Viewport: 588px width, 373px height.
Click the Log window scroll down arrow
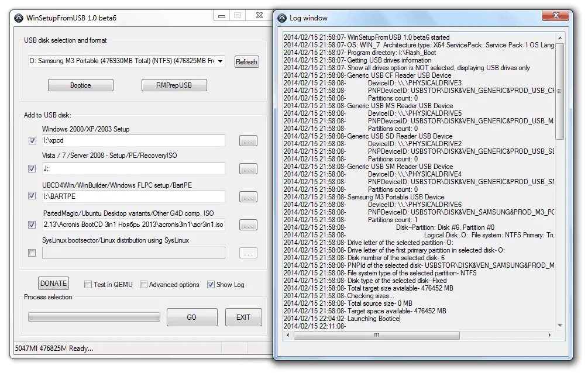[x=559, y=326]
